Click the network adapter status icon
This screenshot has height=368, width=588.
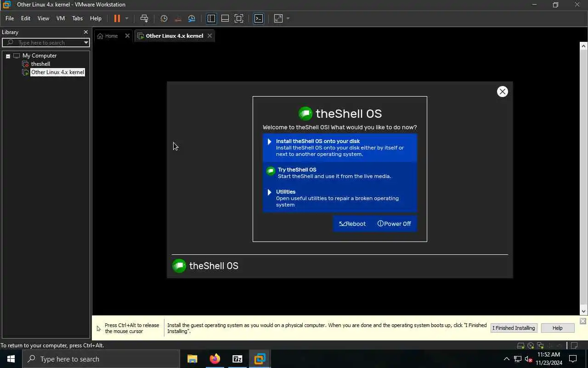click(541, 345)
